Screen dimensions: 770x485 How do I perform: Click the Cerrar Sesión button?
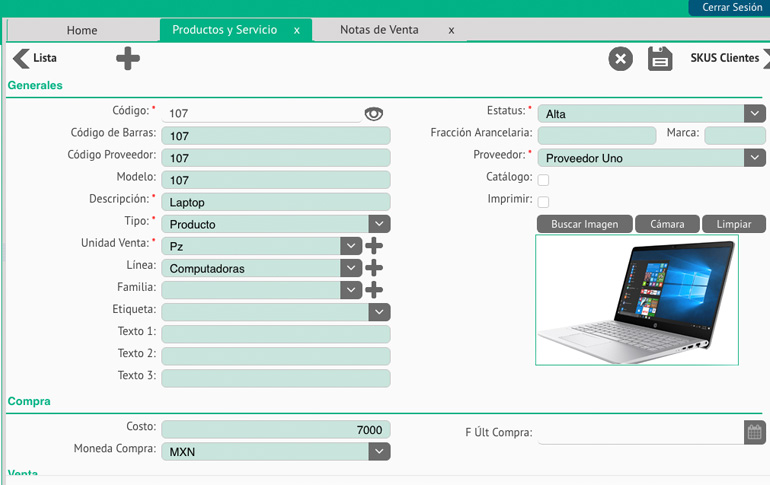732,7
